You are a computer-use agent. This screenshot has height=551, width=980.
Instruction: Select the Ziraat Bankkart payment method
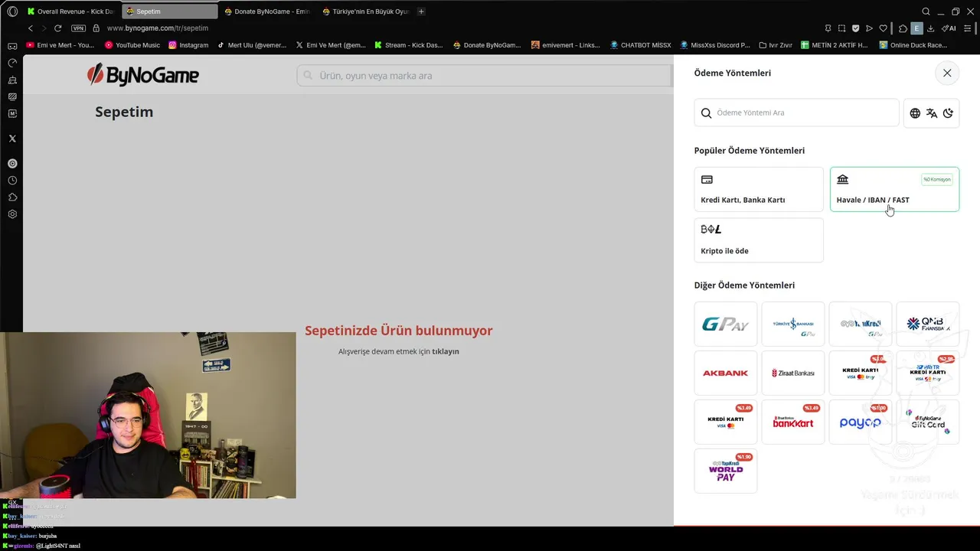click(x=793, y=422)
